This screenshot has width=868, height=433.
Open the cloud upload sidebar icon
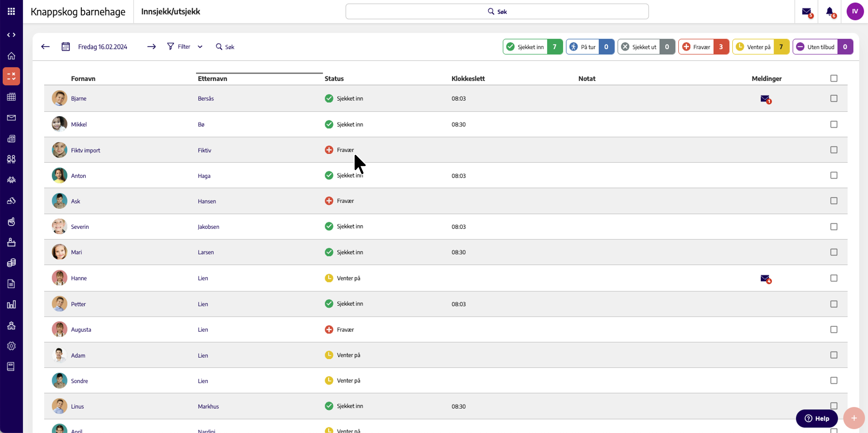(11, 201)
